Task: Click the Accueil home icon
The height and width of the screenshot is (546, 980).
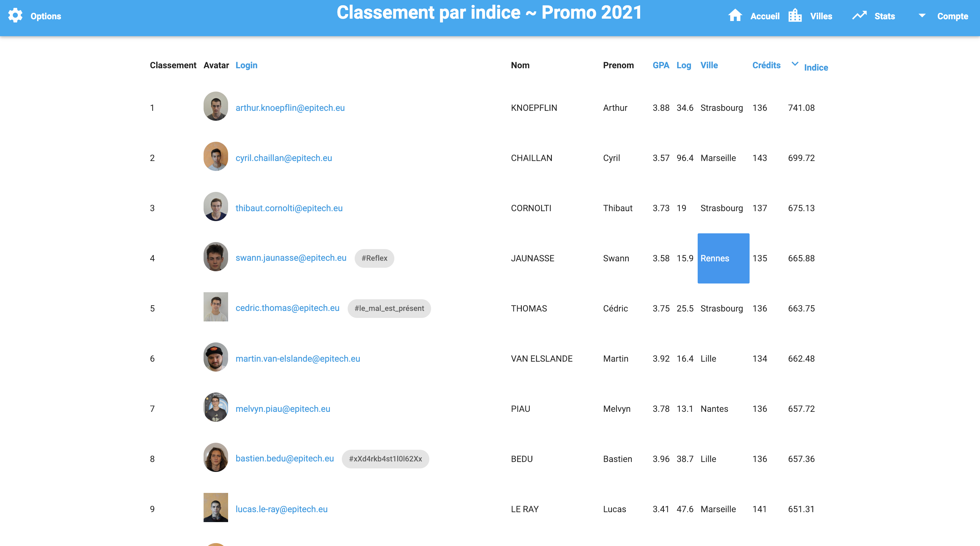Action: (735, 15)
